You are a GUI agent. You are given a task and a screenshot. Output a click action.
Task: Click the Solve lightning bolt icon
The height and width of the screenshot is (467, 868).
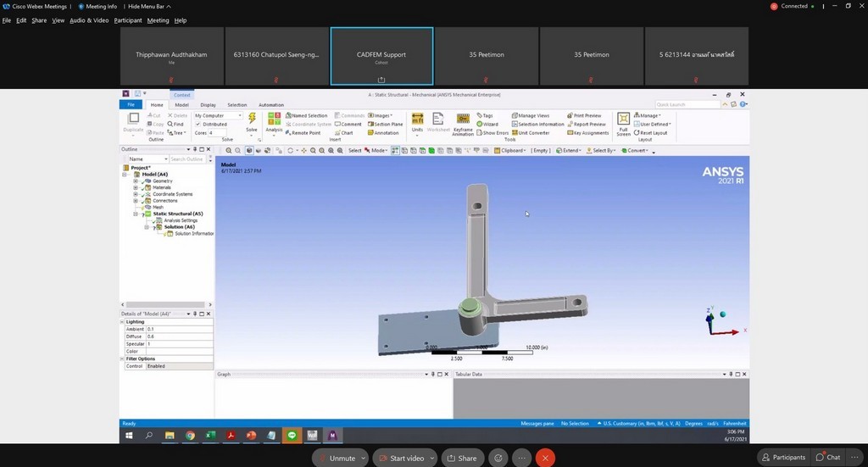click(x=252, y=120)
